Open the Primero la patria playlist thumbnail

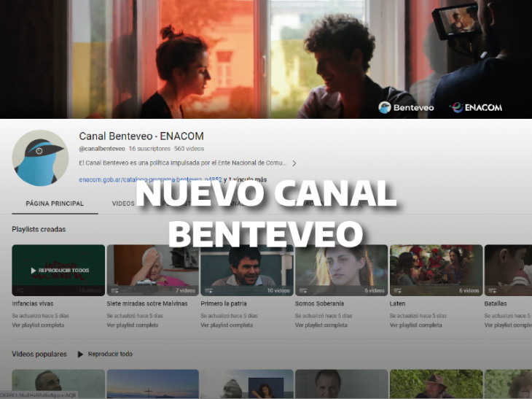coord(247,271)
